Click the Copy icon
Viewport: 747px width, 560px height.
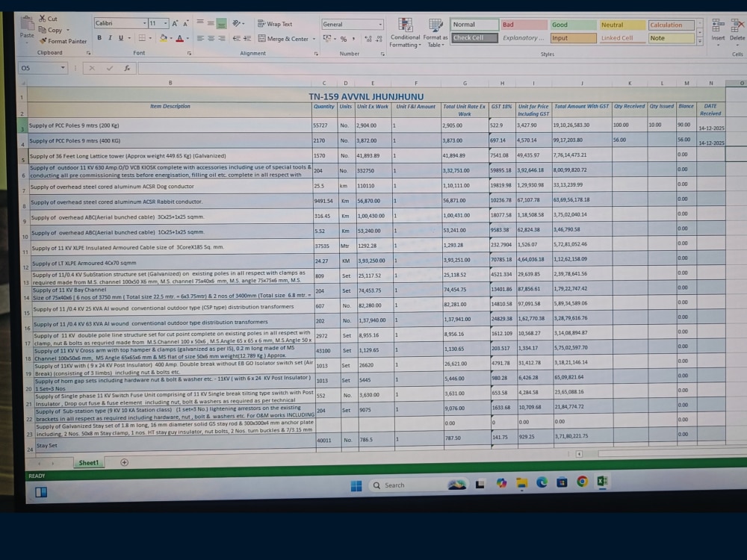(43, 30)
